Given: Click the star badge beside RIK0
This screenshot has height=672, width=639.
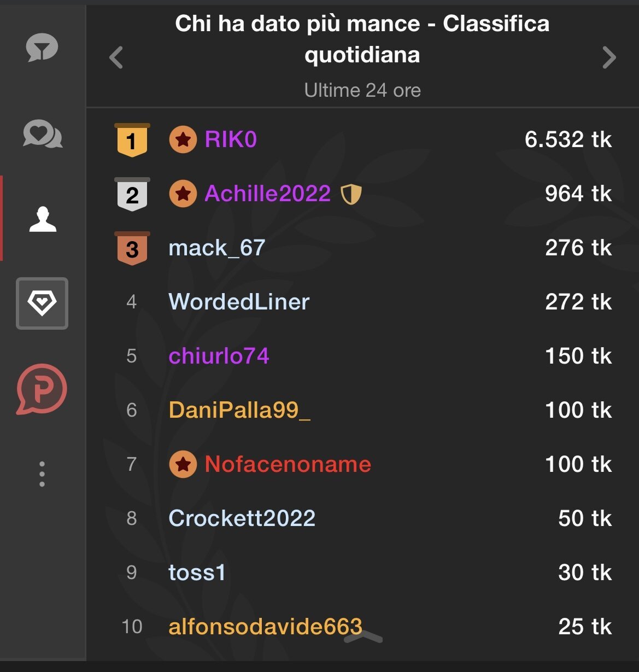Looking at the screenshot, I should (183, 140).
